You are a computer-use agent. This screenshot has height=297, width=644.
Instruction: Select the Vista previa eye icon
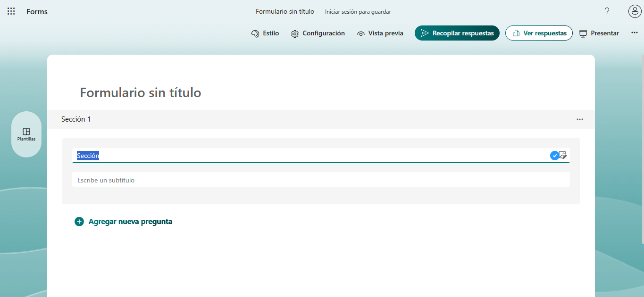(361, 33)
